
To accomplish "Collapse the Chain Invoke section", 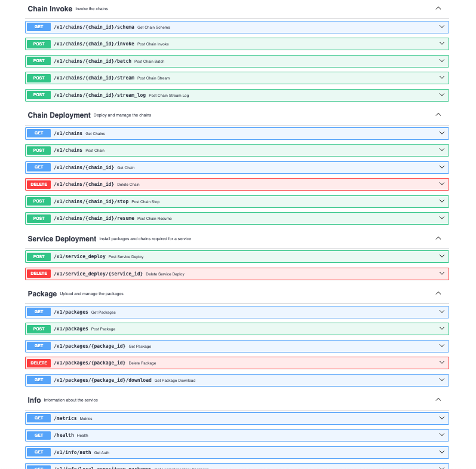I will pyautogui.click(x=438, y=8).
